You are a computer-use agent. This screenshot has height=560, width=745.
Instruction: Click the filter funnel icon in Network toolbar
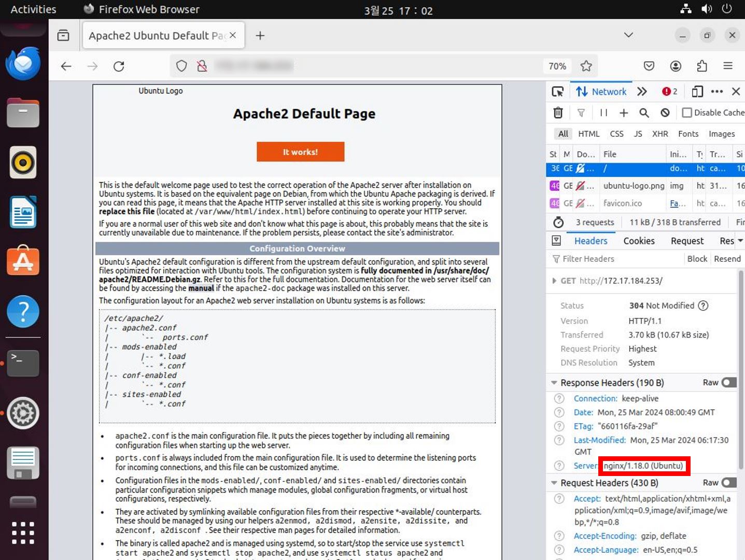[581, 113]
